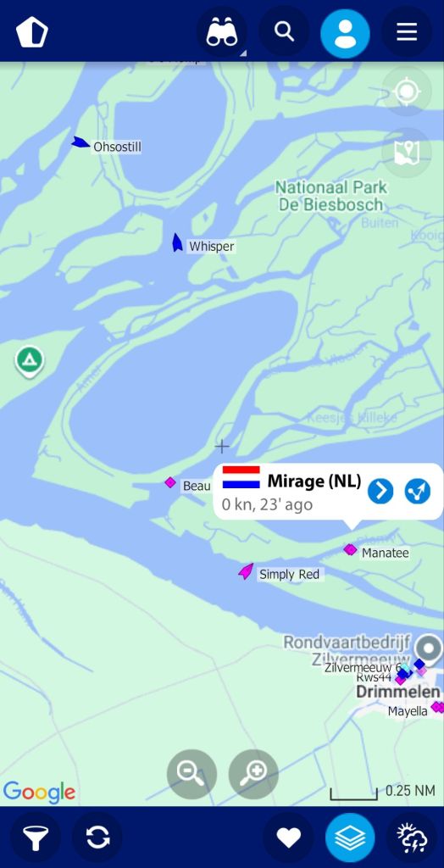Image resolution: width=444 pixels, height=868 pixels.
Task: Open the vessel filter funnel
Action: click(x=36, y=837)
